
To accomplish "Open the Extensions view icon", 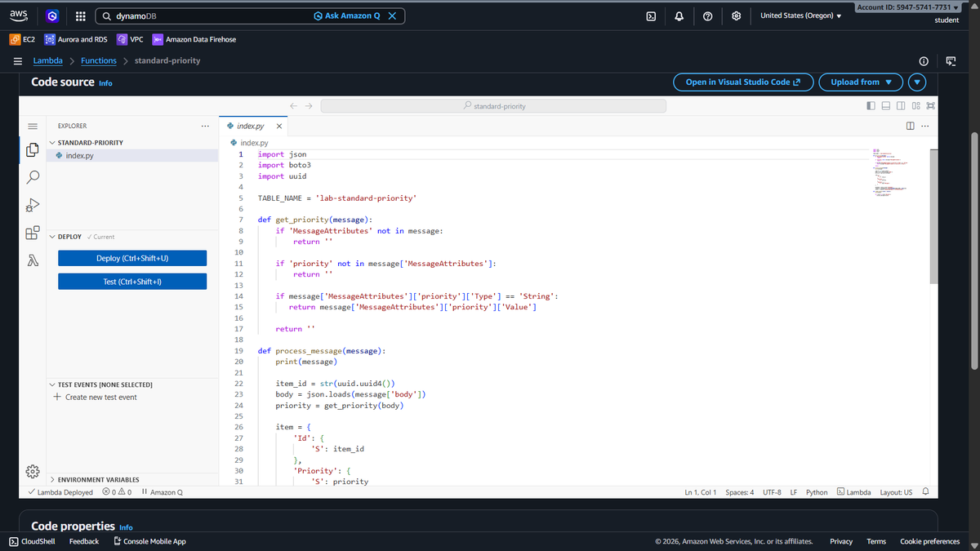I will (x=33, y=233).
